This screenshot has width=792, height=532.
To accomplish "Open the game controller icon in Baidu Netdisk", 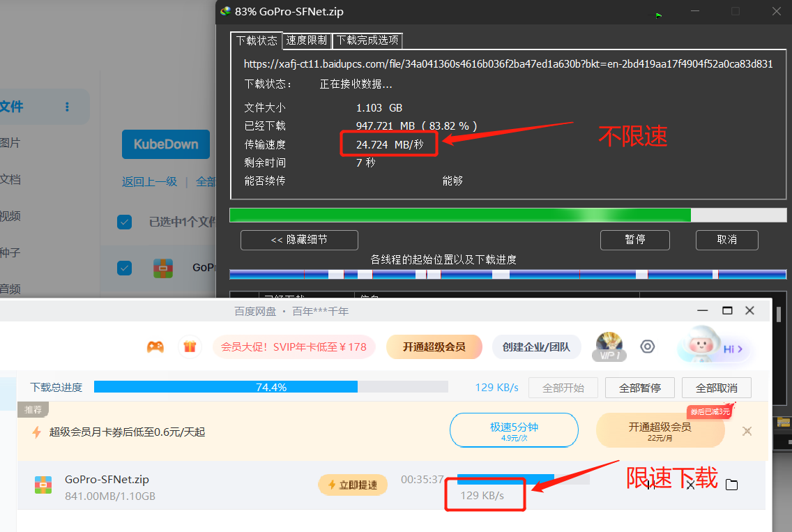I will click(x=155, y=347).
